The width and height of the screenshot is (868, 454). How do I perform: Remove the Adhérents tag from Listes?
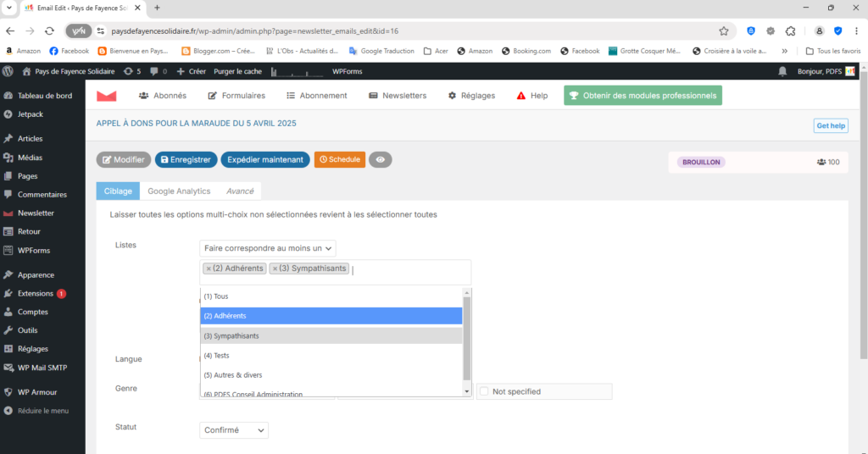pos(209,269)
